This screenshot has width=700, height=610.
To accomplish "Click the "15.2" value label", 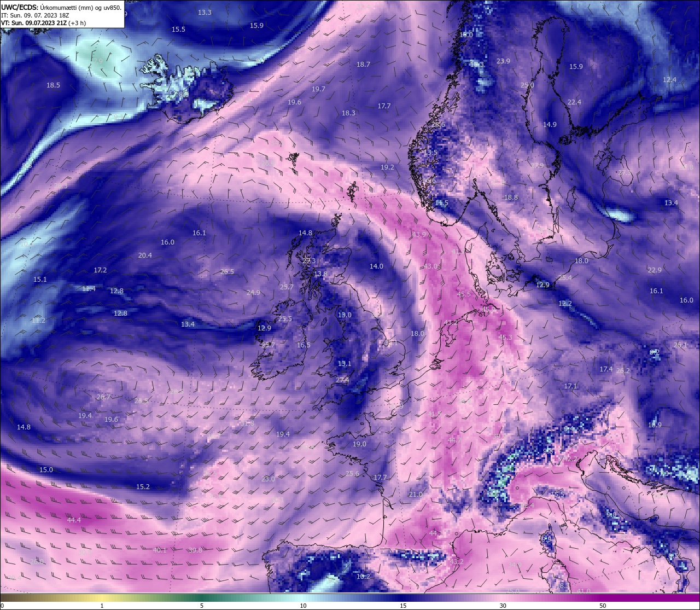I will (143, 486).
